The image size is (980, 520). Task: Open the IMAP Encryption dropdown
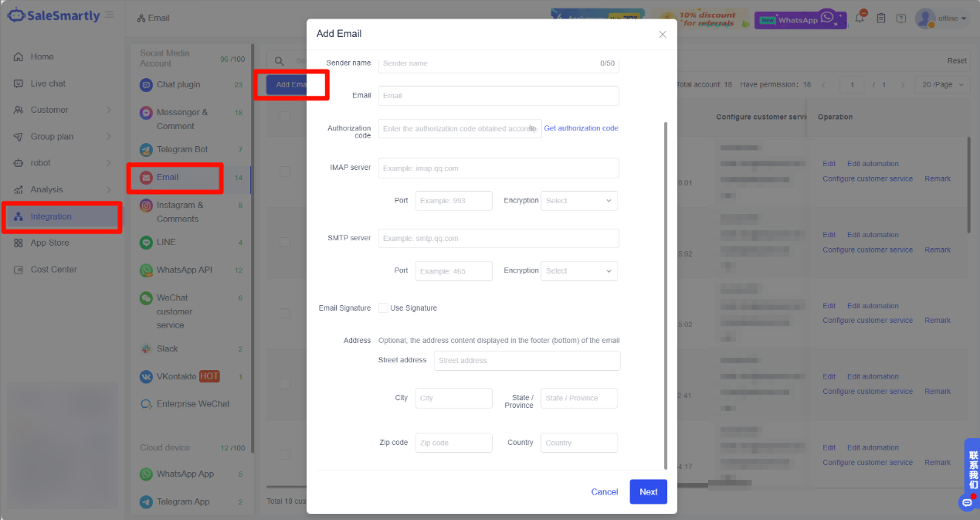point(578,200)
